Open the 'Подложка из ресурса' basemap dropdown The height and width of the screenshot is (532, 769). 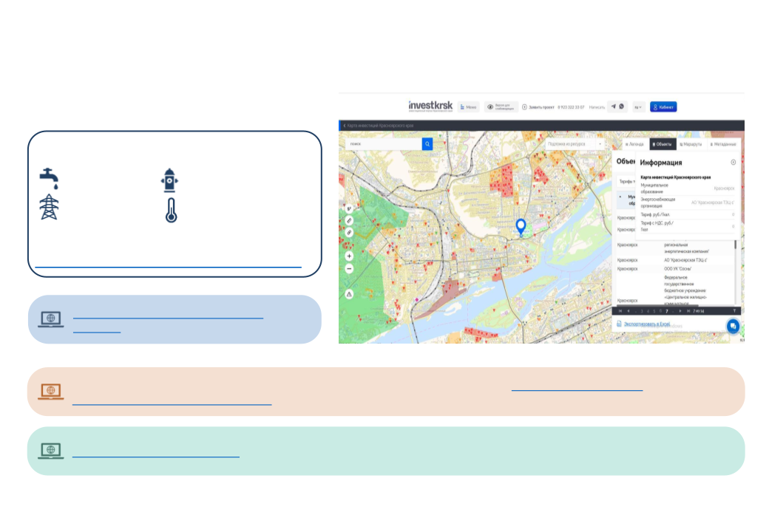[575, 144]
